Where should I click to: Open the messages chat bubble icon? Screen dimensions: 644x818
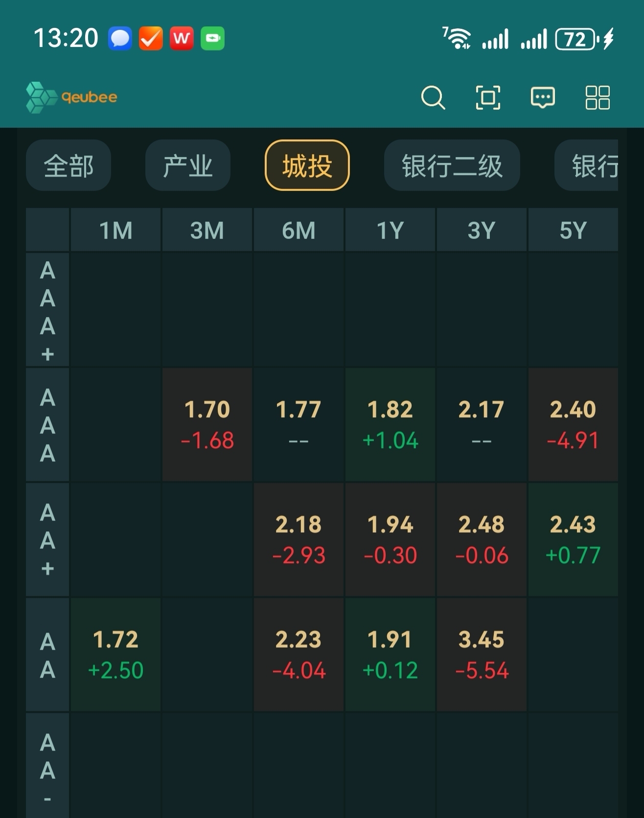[543, 97]
